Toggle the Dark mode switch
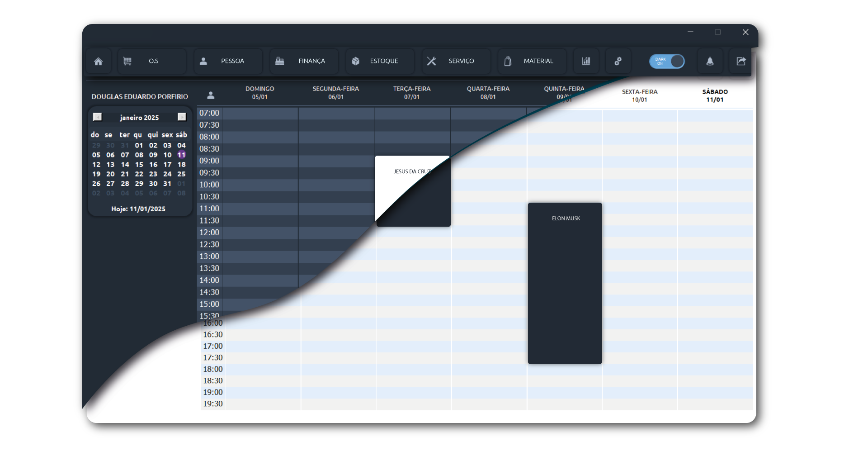 667,61
